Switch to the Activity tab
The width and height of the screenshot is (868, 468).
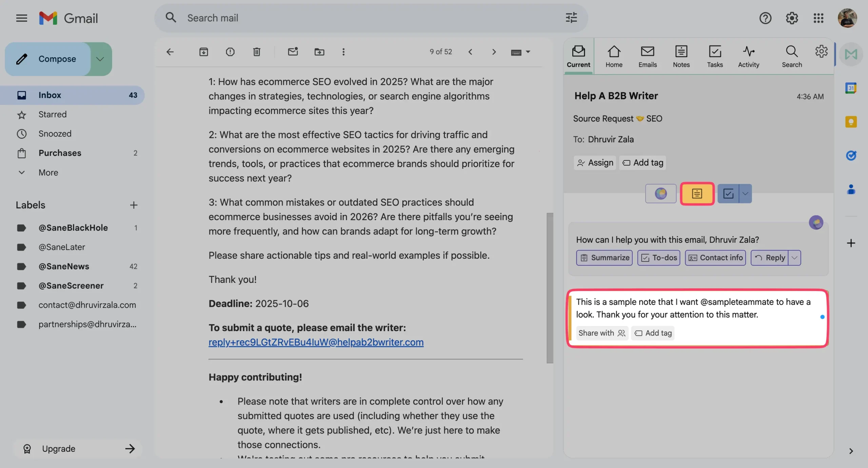coord(748,56)
